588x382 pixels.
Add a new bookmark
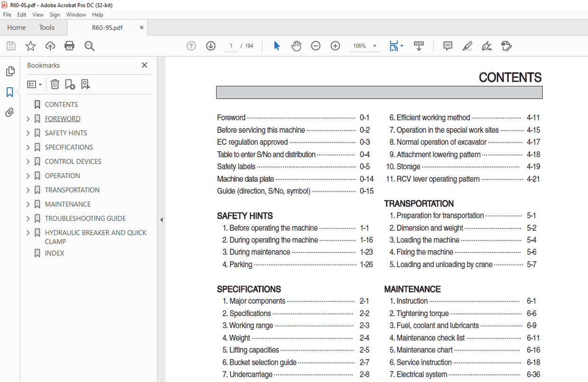pos(70,84)
